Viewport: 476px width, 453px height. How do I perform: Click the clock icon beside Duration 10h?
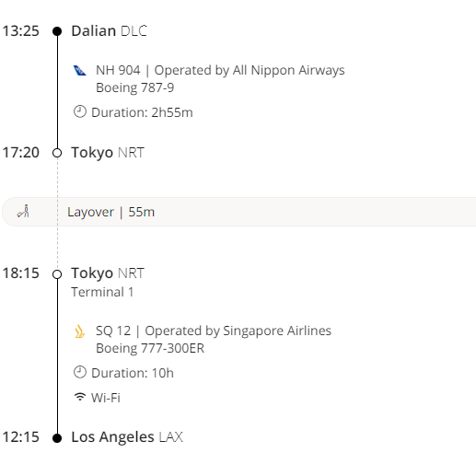(x=80, y=372)
